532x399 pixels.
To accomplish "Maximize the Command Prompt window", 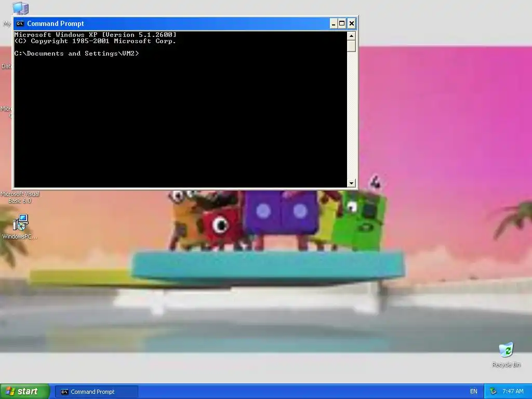I will tap(342, 23).
